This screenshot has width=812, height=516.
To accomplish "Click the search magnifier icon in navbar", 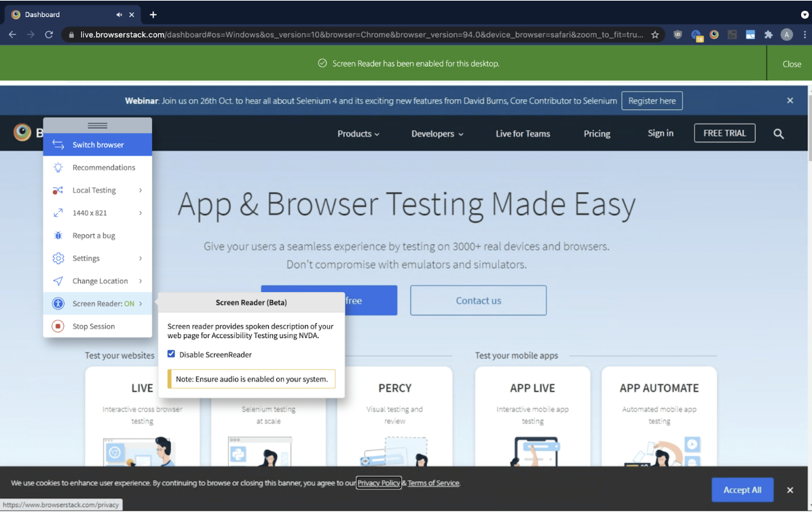I will [779, 134].
